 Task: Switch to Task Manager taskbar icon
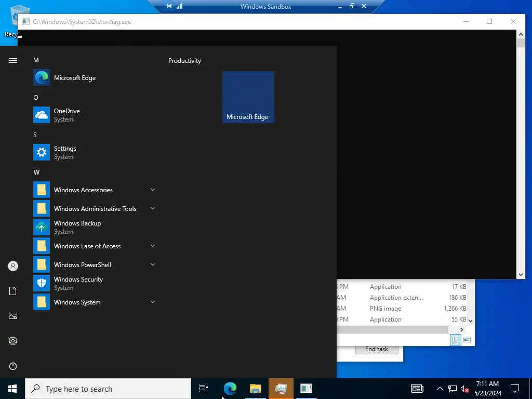click(x=281, y=389)
